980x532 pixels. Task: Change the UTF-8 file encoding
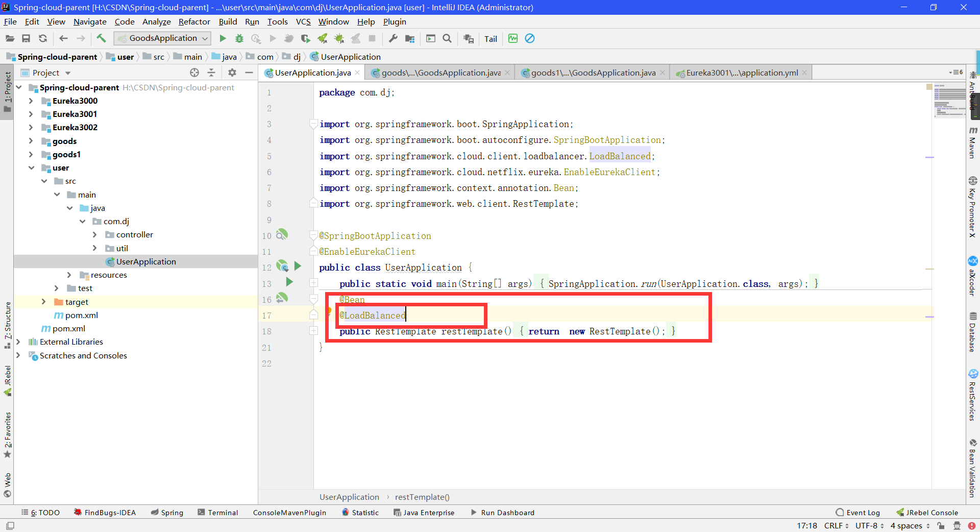coord(870,525)
